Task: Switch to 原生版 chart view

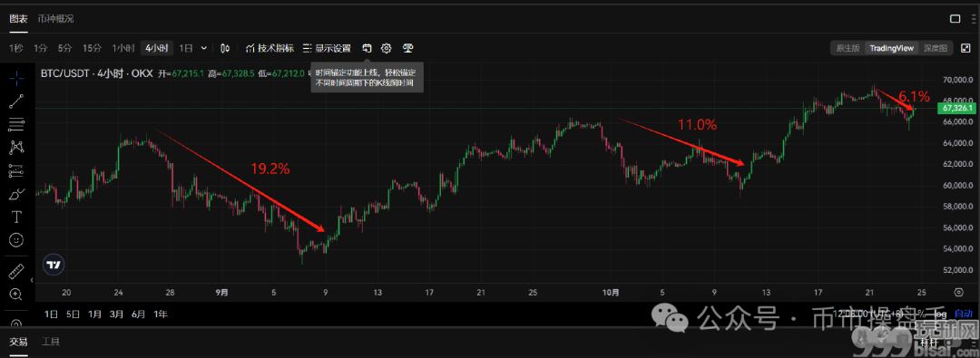Action: pos(848,48)
